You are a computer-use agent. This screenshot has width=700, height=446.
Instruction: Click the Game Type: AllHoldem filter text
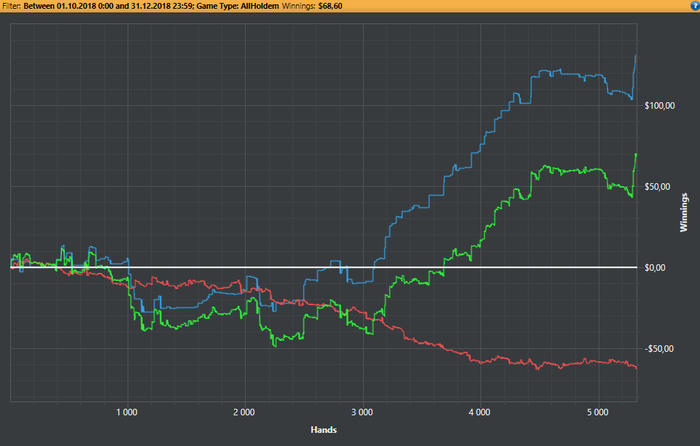238,6
